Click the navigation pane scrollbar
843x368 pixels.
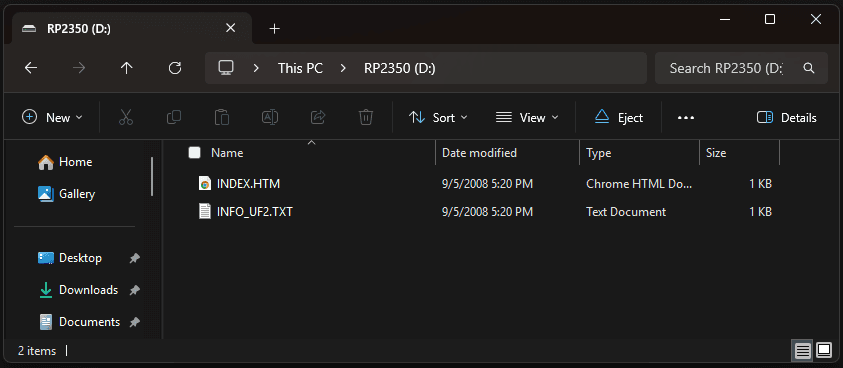(x=152, y=176)
